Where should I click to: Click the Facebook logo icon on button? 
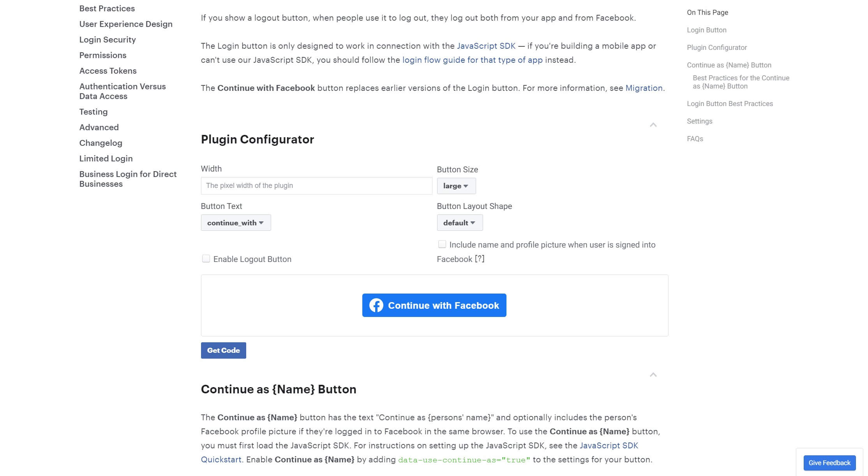tap(376, 305)
